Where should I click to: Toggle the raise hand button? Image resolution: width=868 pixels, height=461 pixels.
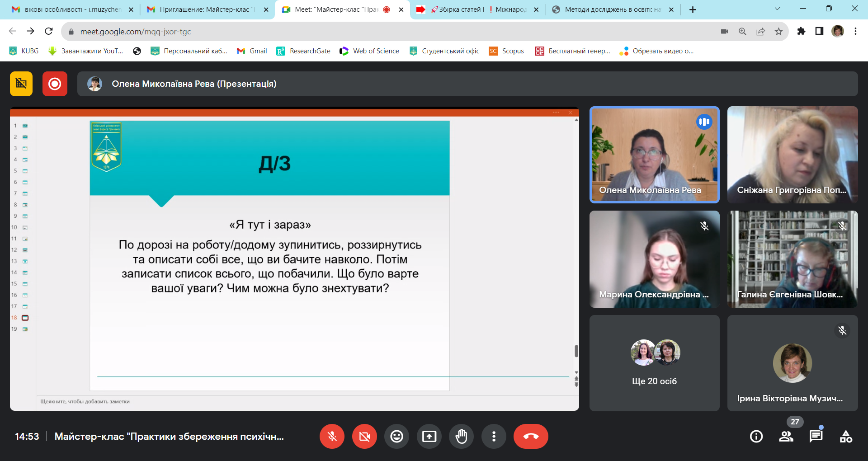tap(462, 437)
